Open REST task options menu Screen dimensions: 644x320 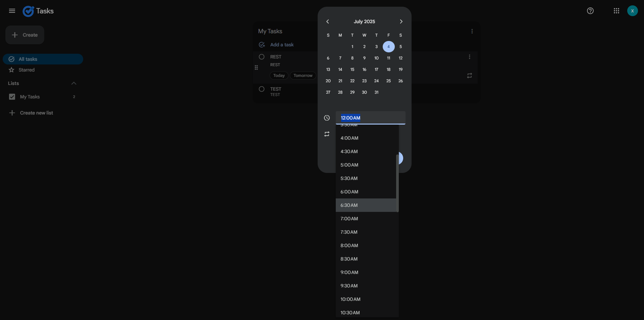(x=470, y=57)
